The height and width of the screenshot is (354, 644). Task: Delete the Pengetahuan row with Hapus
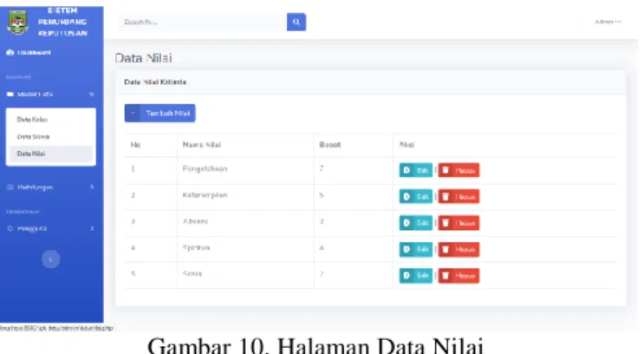pos(459,170)
